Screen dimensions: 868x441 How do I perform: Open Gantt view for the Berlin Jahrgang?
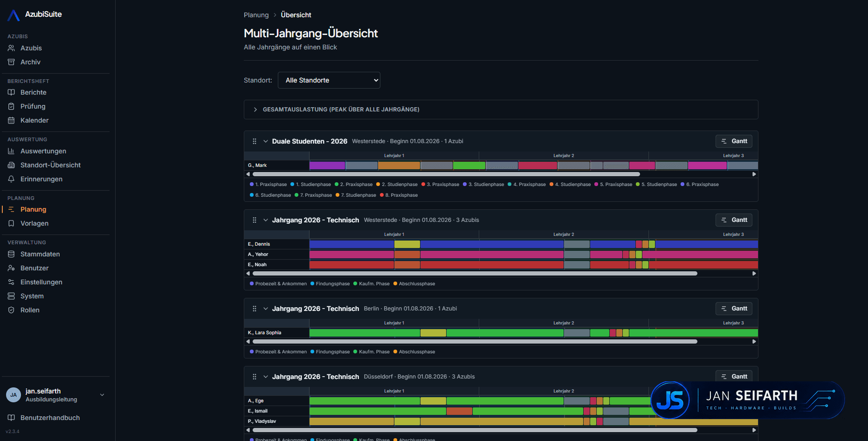point(734,309)
